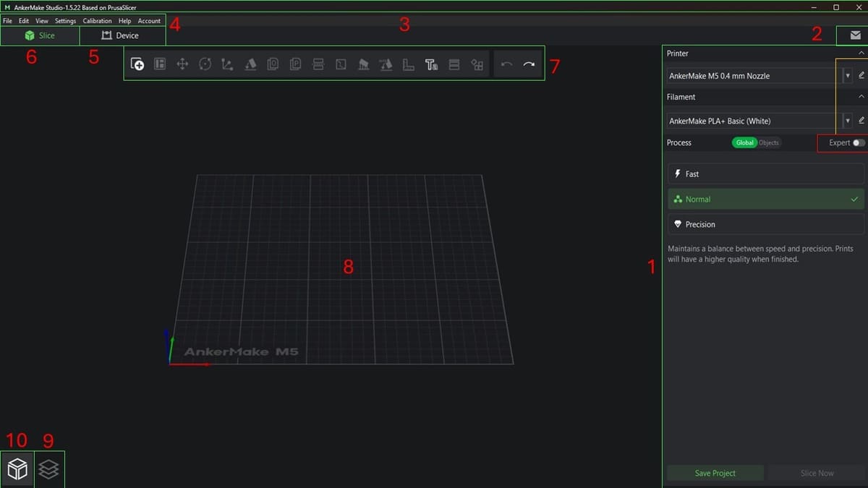Switch to 3D model view icon
Image resolution: width=868 pixels, height=488 pixels.
click(x=17, y=469)
